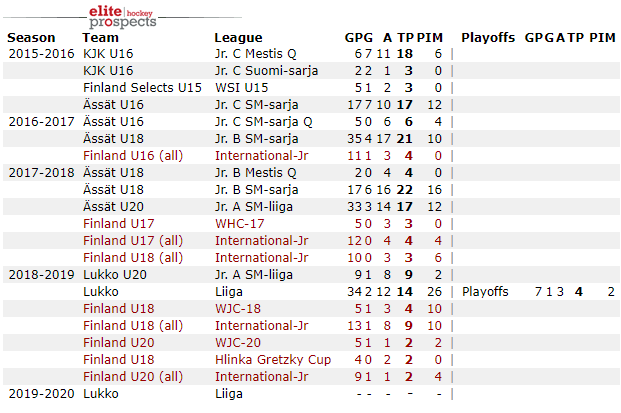Select Lukko team in the 2019-2020 season row

click(101, 393)
